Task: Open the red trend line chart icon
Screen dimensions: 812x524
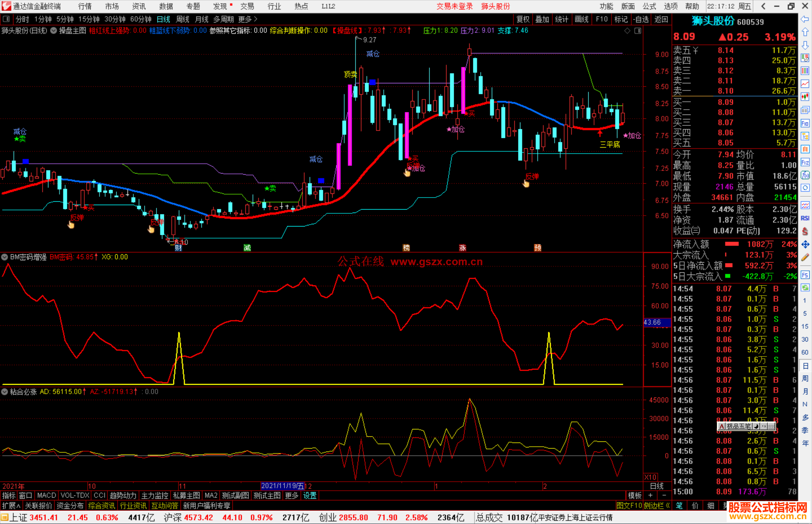Action: pos(805,84)
